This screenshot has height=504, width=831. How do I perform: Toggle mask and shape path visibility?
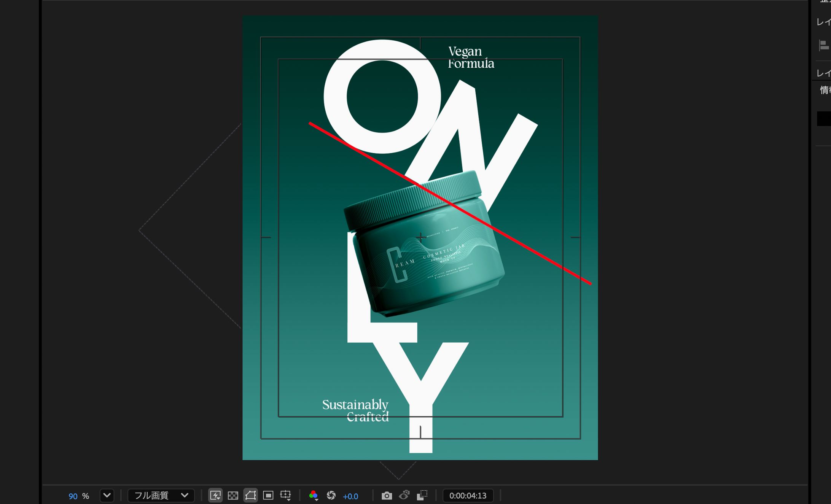(250, 496)
